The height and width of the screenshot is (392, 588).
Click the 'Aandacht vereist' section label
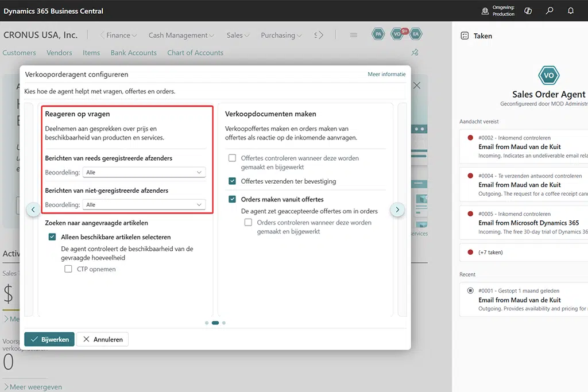point(479,122)
